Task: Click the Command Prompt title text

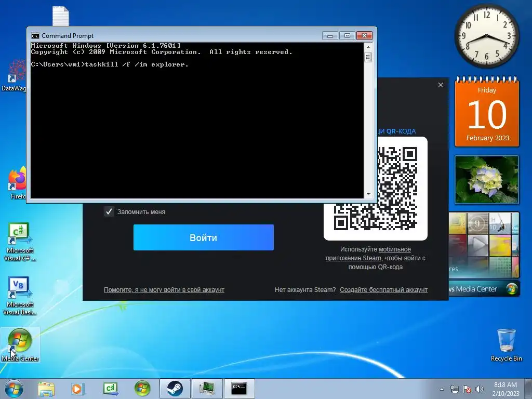Action: 68,36
